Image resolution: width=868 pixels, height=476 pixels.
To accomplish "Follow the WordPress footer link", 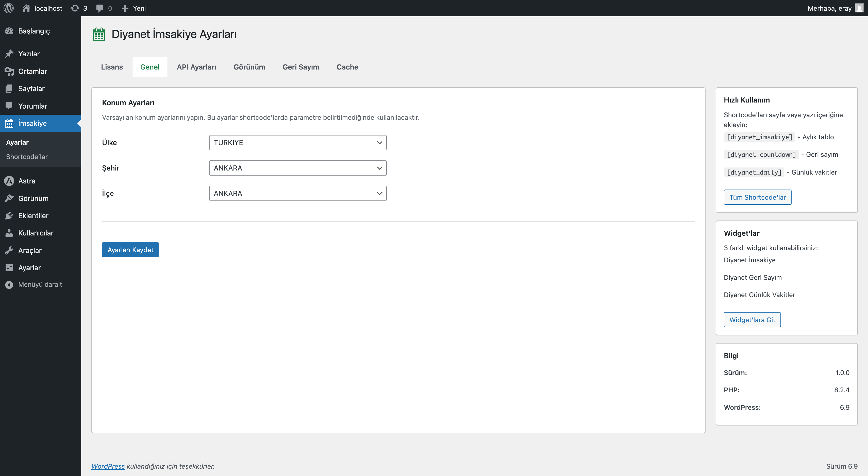I will click(108, 466).
